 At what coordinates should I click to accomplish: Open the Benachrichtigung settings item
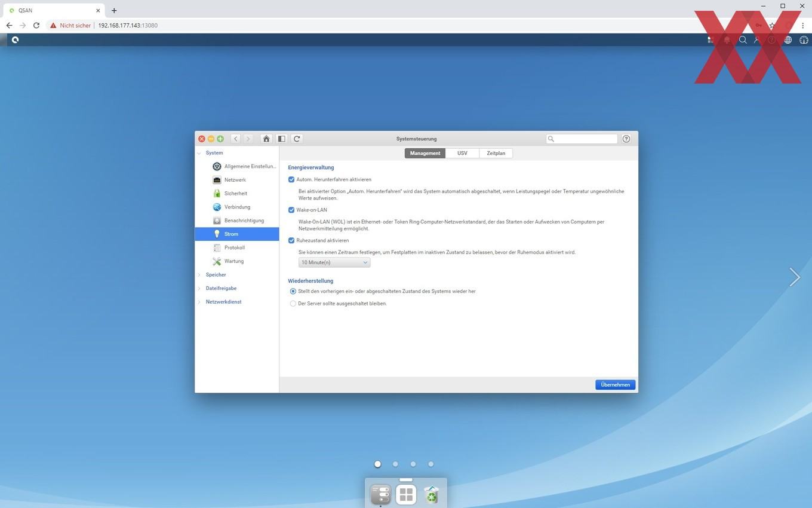237,221
